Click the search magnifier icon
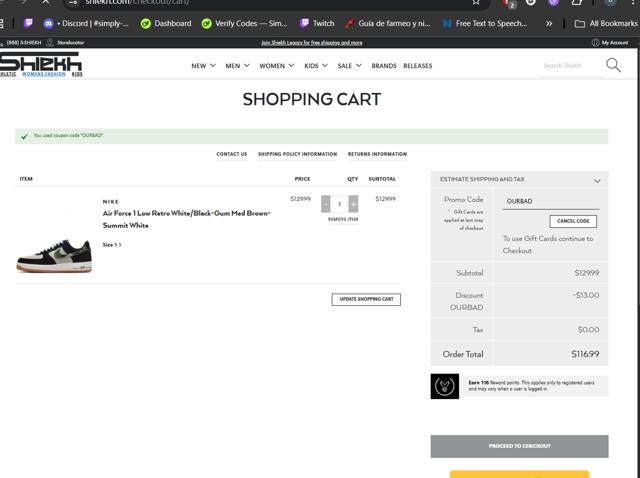Viewport: 640px width, 478px height. click(613, 65)
